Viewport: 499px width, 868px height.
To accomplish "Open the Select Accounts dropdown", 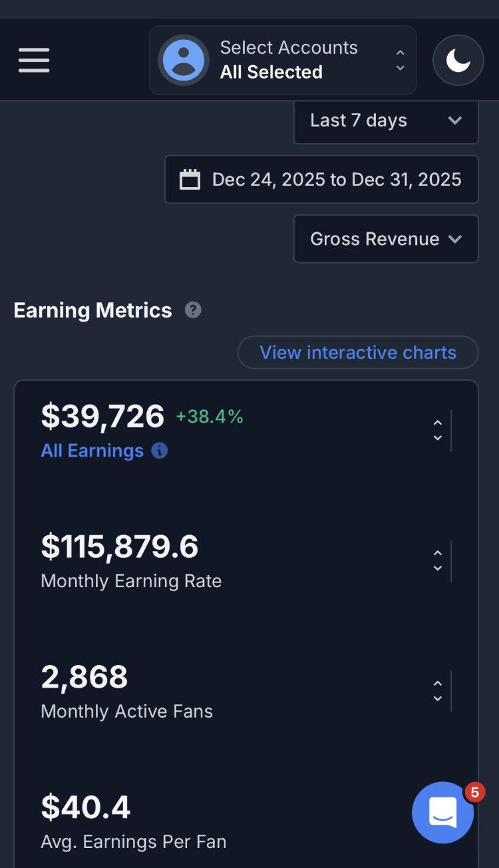I will pos(283,60).
